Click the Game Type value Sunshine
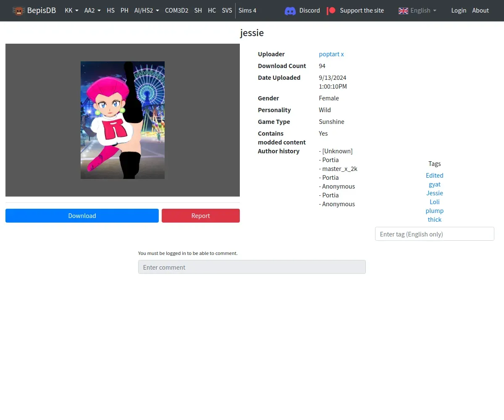The height and width of the screenshot is (420, 504). 331,122
